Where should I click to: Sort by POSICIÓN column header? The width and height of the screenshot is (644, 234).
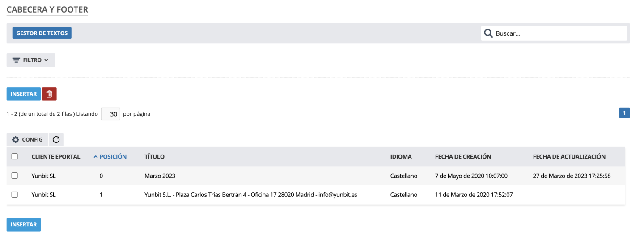(110, 157)
